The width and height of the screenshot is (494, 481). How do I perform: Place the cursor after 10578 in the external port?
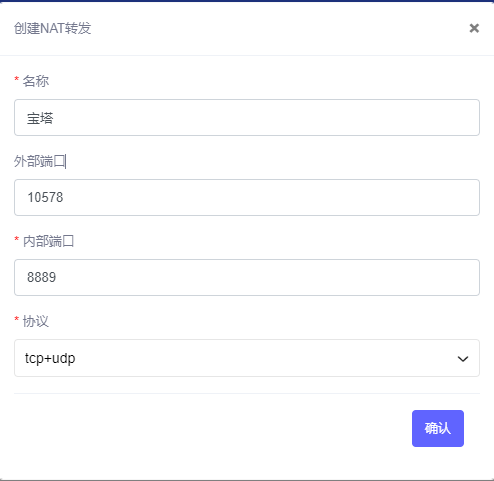click(x=64, y=197)
